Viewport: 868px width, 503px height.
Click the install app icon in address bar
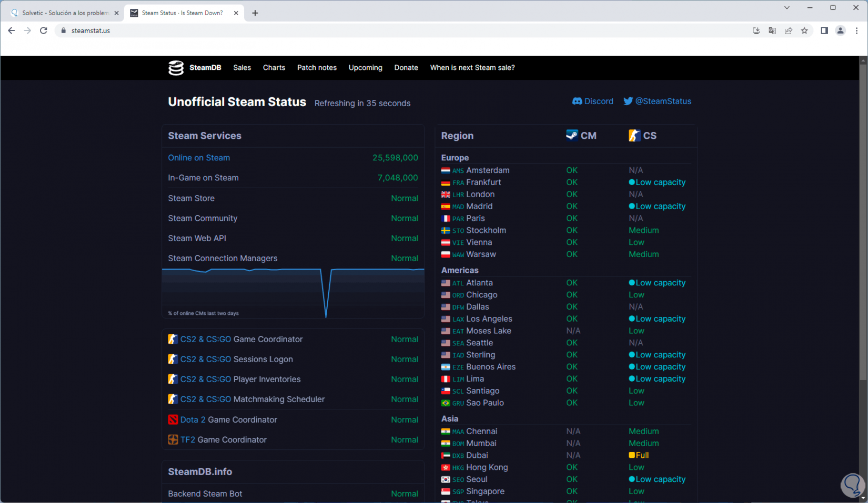click(x=756, y=30)
